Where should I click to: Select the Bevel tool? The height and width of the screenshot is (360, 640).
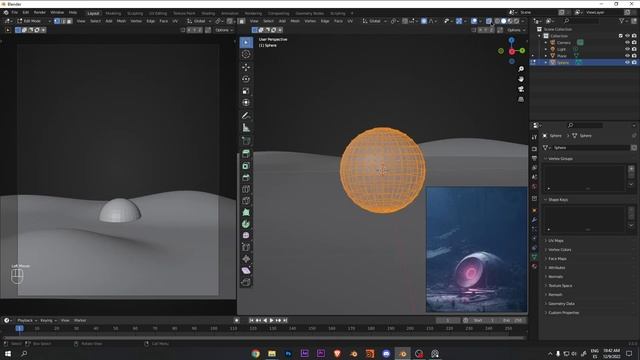pos(246,178)
